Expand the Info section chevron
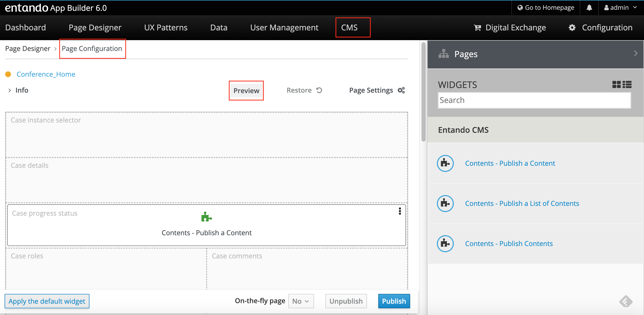 coord(10,90)
